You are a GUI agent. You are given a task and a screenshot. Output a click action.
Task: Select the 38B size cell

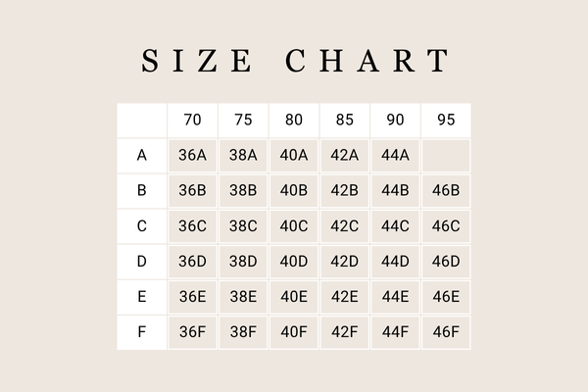(243, 190)
